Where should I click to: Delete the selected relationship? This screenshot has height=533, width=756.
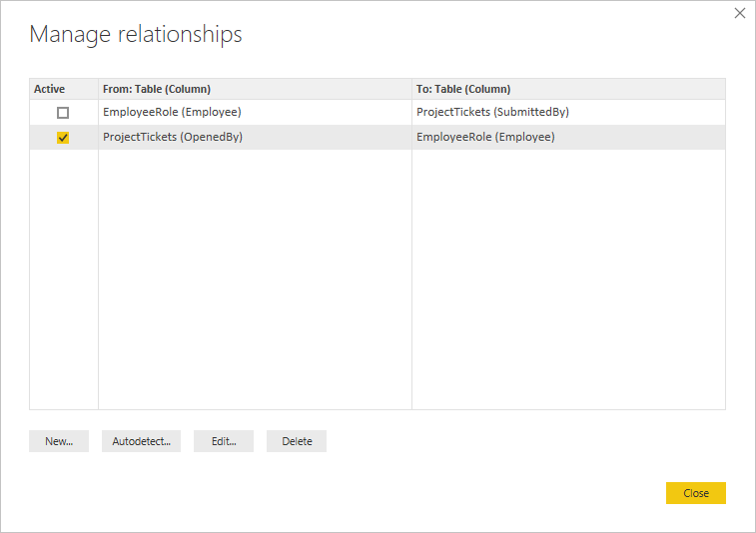(x=297, y=441)
